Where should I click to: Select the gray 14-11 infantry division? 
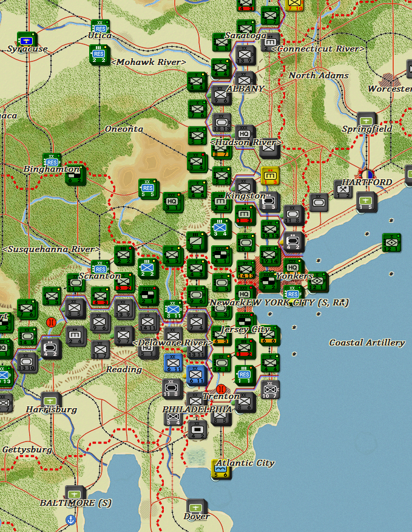pos(148,322)
